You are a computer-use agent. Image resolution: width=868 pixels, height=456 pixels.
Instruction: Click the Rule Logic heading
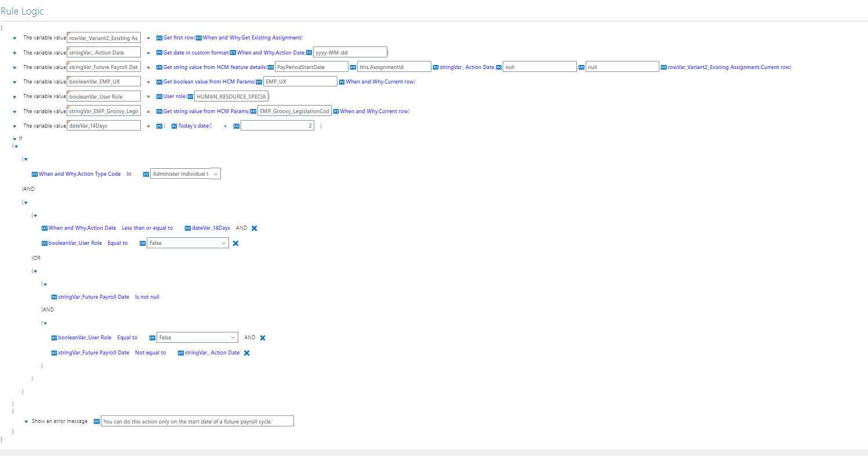[22, 11]
